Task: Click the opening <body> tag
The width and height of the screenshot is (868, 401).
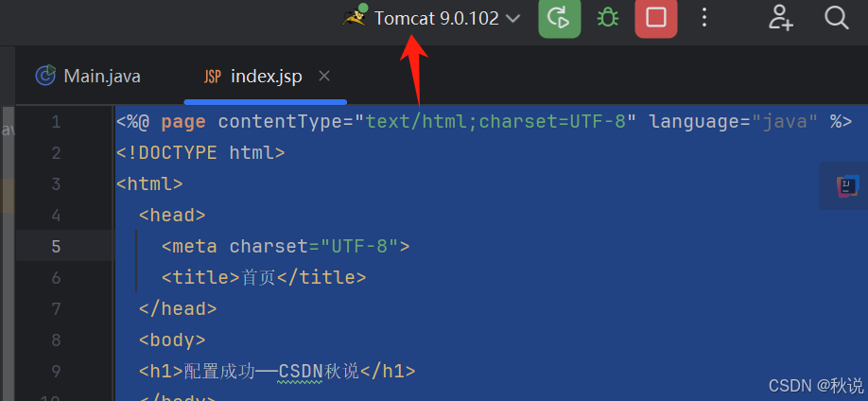Action: 172,339
